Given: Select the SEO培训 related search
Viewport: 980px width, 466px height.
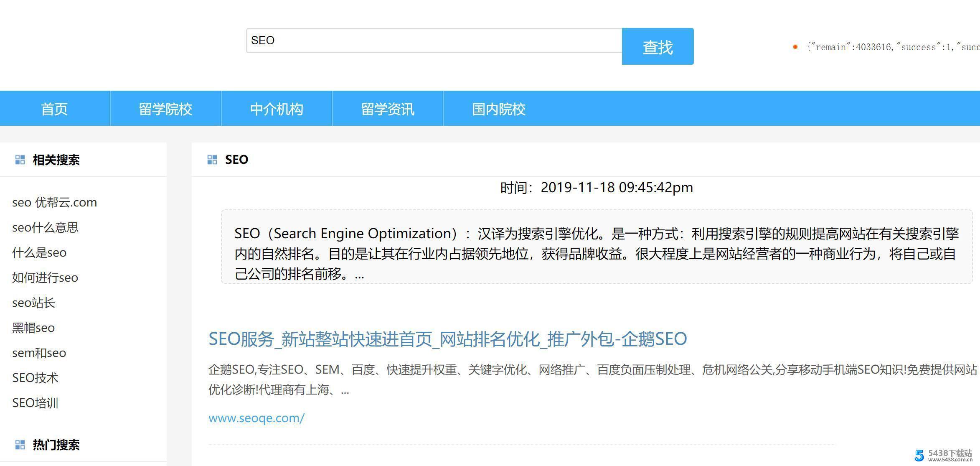Looking at the screenshot, I should pyautogui.click(x=35, y=403).
